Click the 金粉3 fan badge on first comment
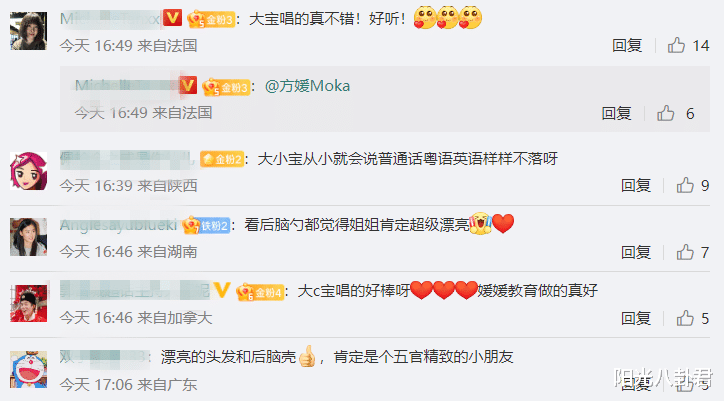Screen dimensions: 724x401 (x=211, y=19)
